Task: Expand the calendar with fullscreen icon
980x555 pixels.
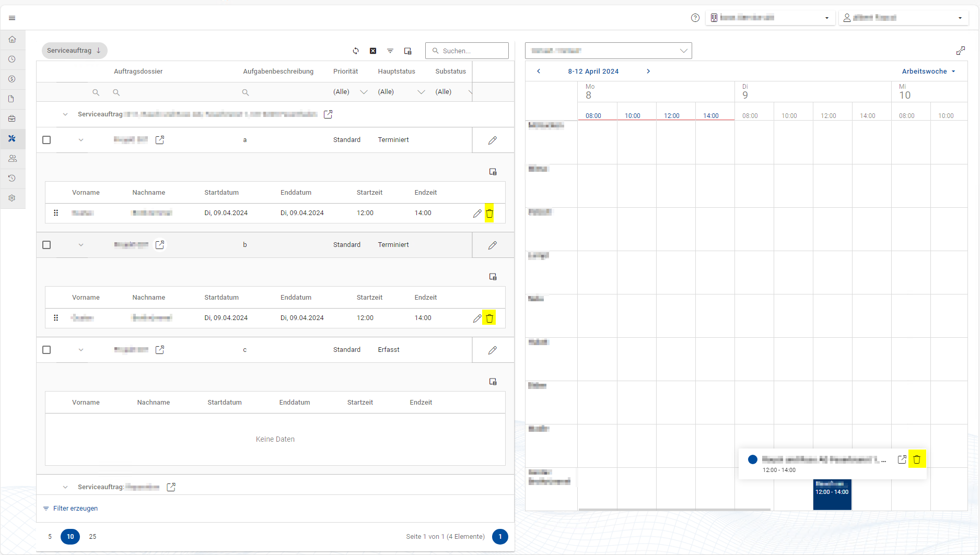Action: (x=960, y=51)
